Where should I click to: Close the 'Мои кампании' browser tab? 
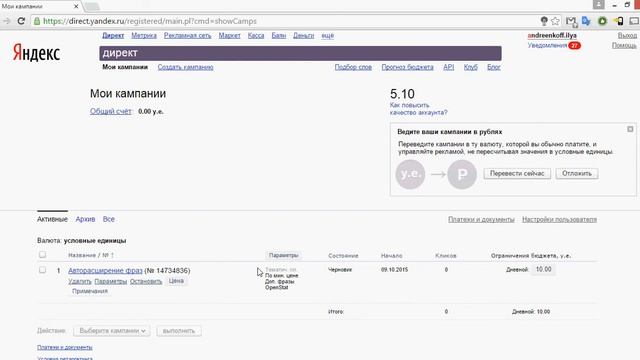[76, 7]
